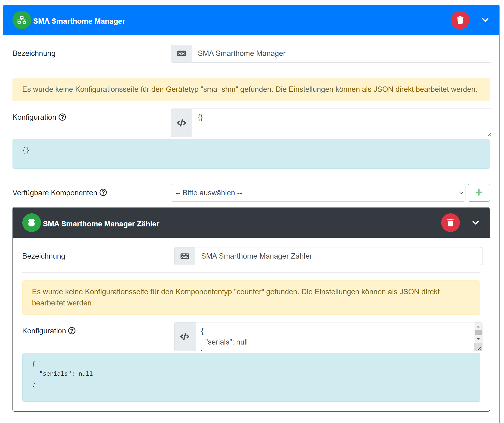Viewport: 504px width, 423px height.
Task: Click into the device Konfiguration JSON textarea
Action: point(341,123)
